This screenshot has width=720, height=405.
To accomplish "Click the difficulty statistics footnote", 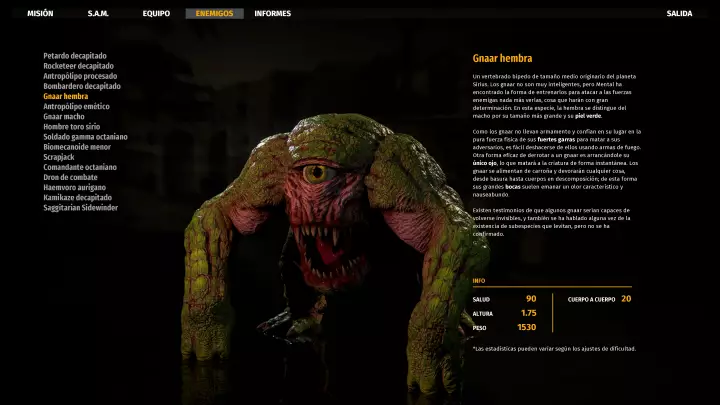I will [x=554, y=349].
